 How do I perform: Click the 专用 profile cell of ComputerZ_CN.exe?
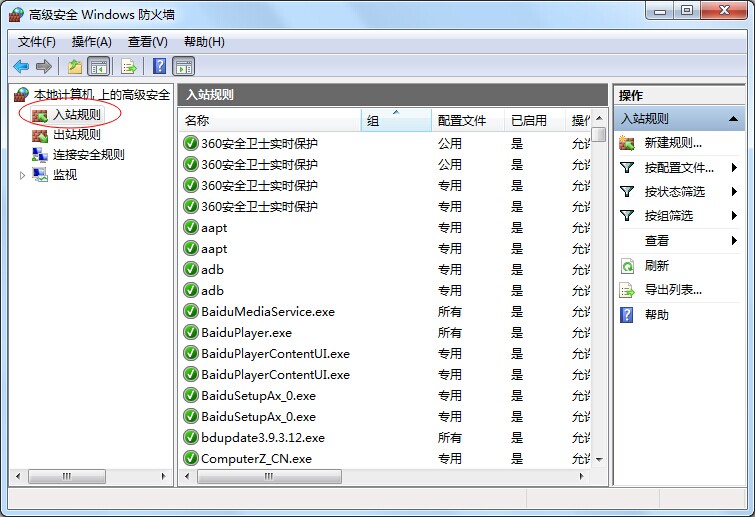coord(449,459)
